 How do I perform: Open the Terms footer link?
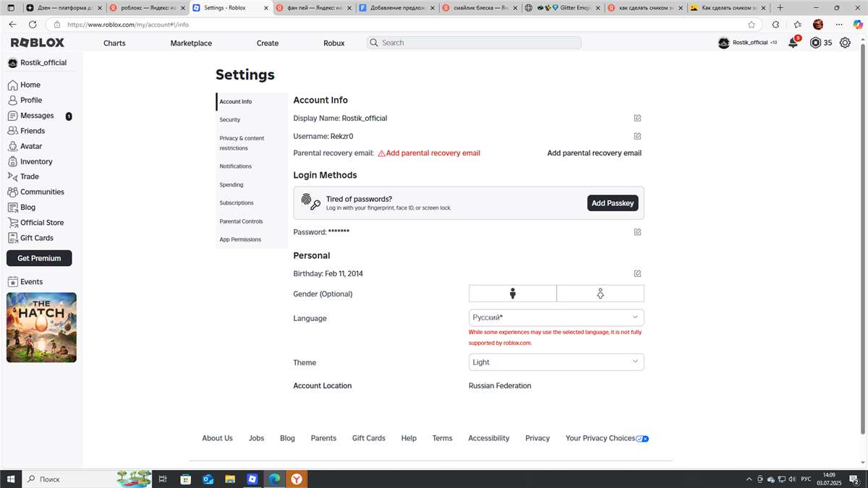442,438
